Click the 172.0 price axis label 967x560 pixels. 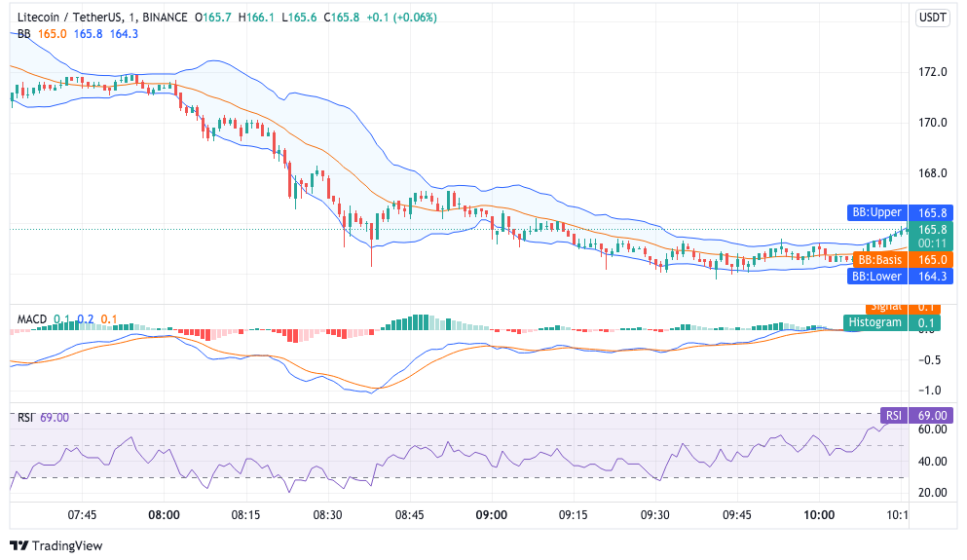click(x=933, y=72)
